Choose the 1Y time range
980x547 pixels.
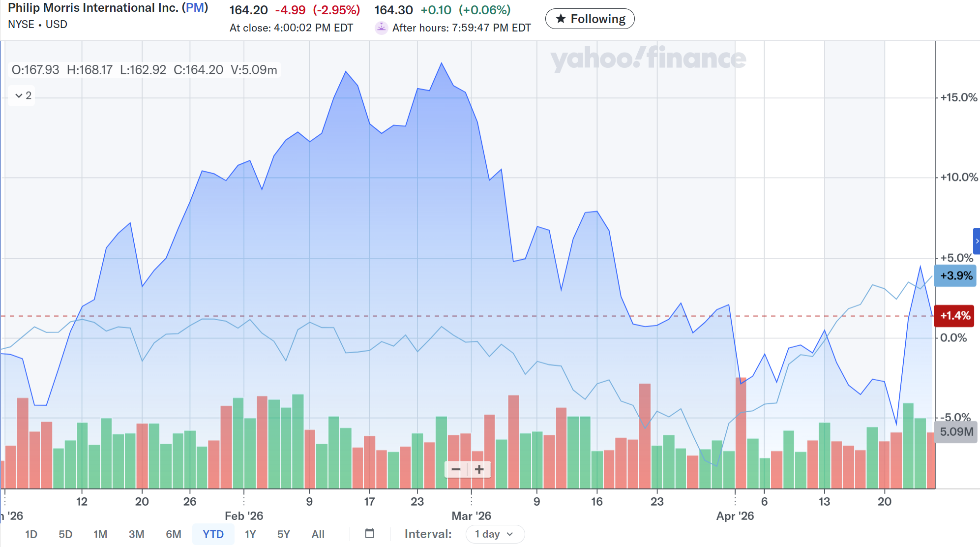[x=250, y=534]
